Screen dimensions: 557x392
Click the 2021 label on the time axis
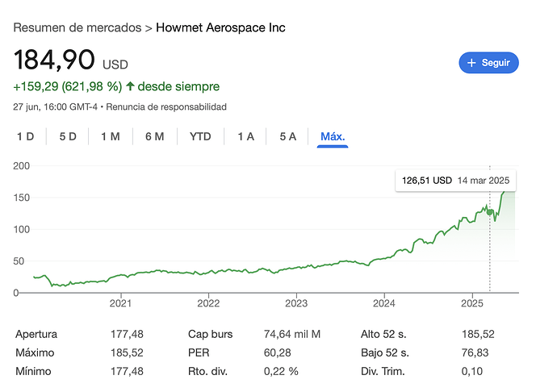120,303
